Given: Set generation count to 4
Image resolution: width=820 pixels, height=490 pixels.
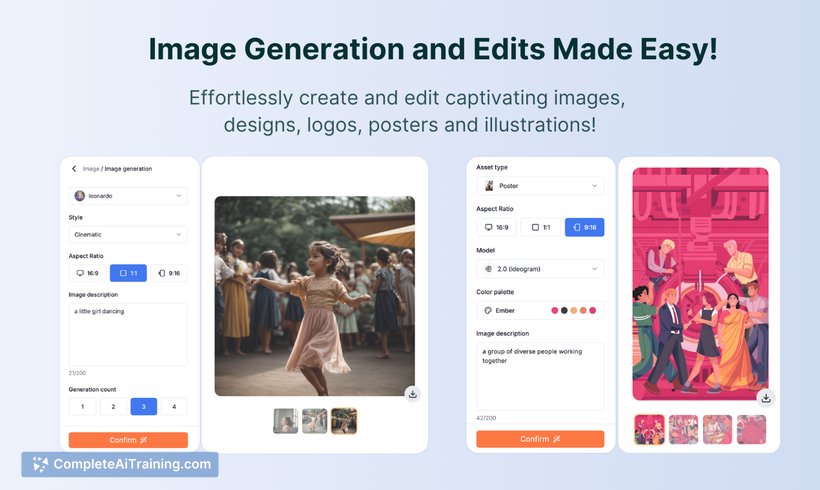Looking at the screenshot, I should tap(174, 406).
